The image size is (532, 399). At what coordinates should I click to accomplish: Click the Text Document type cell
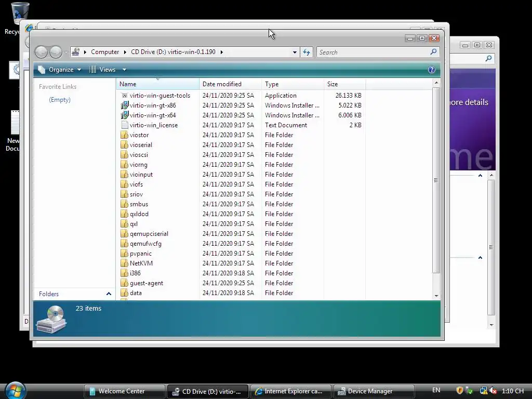tap(286, 125)
